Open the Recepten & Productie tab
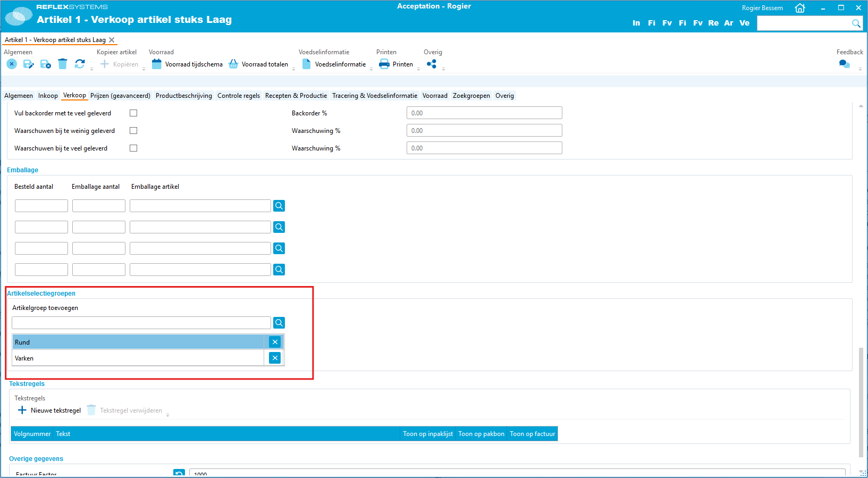Screen dimensions: 868x478 click(296, 96)
